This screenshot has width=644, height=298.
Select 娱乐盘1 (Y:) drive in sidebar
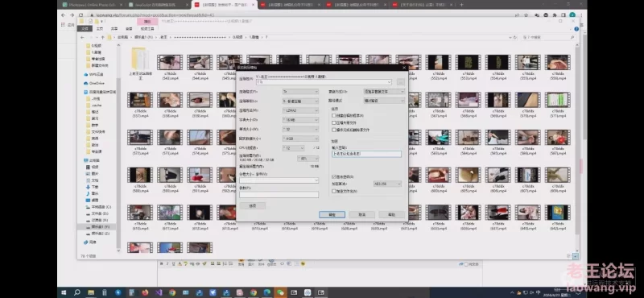(x=97, y=227)
